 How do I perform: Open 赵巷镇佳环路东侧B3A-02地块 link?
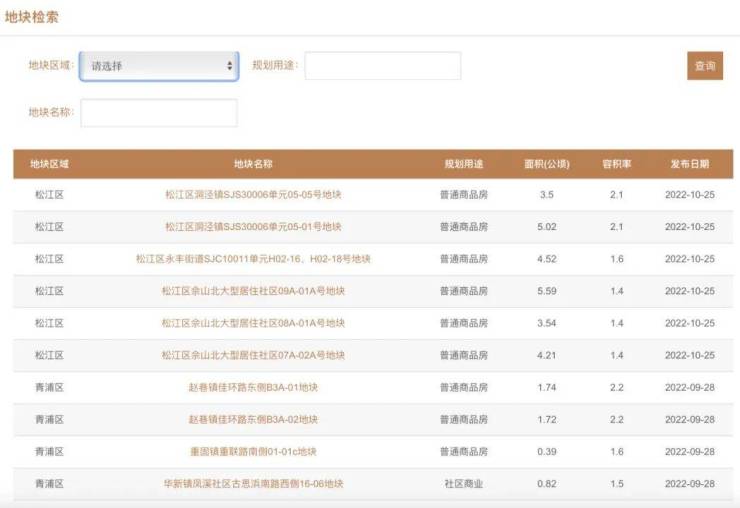click(x=253, y=419)
